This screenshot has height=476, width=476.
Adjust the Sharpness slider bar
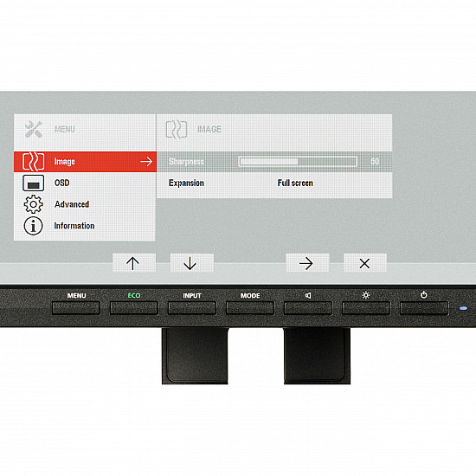[298, 162]
